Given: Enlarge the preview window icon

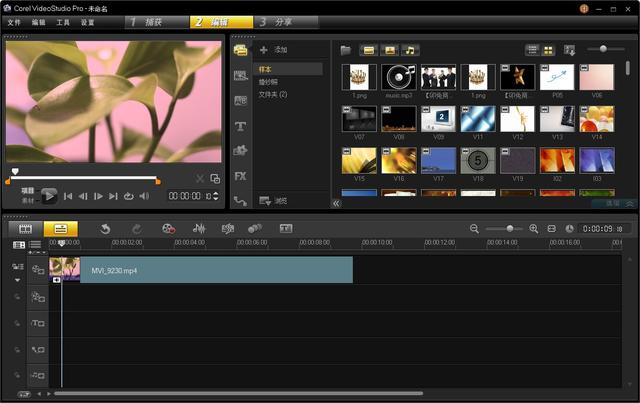Looking at the screenshot, I should (x=215, y=178).
